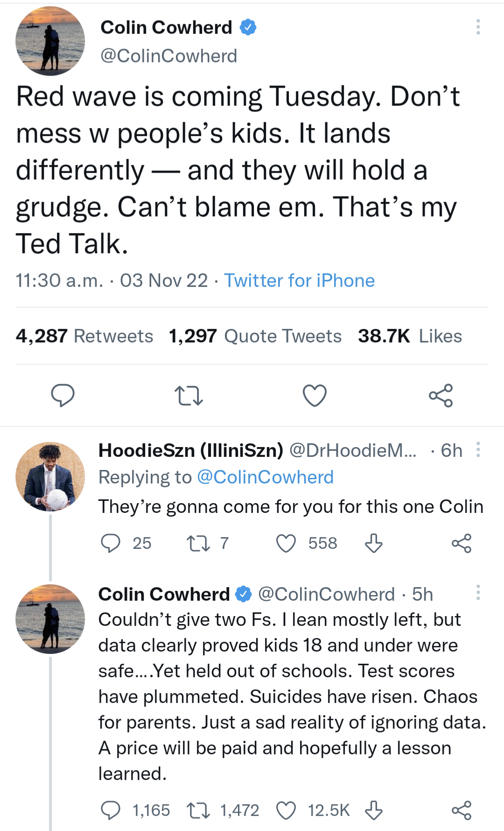
Task: Open @ColinCowherd mention in Replying to
Action: tap(265, 477)
